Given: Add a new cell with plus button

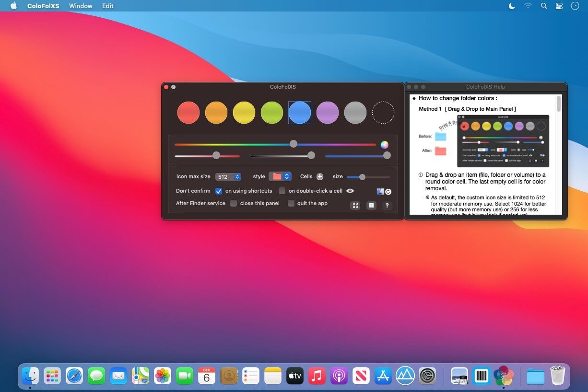Looking at the screenshot, I should pos(320,177).
